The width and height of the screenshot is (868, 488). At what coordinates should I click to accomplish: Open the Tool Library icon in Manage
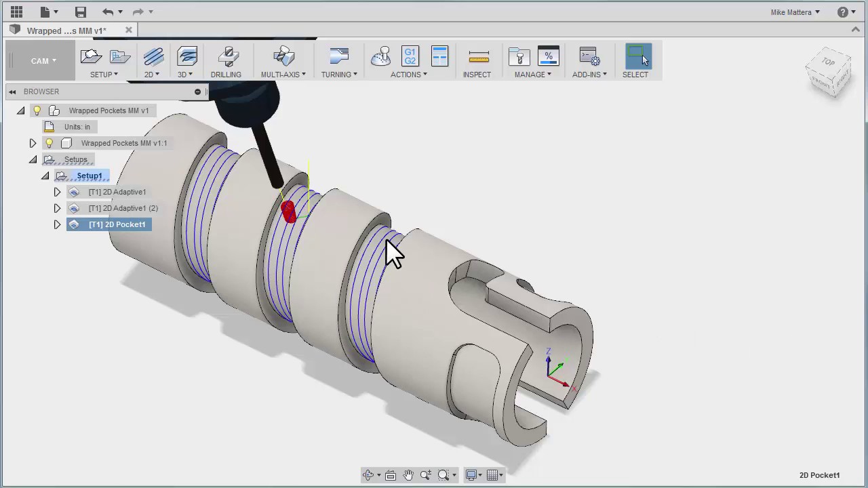519,57
